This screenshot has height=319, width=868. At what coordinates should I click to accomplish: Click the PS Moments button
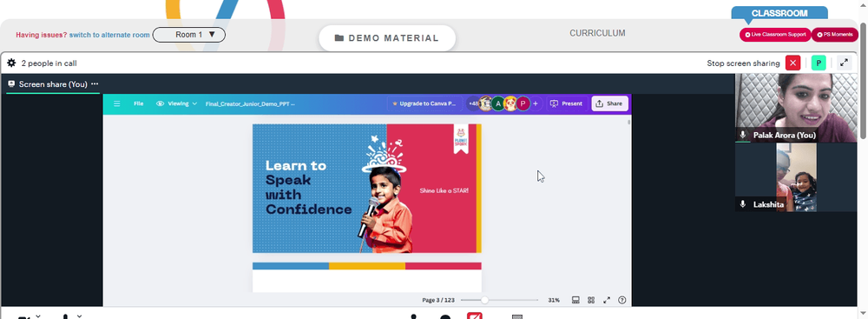pyautogui.click(x=835, y=35)
